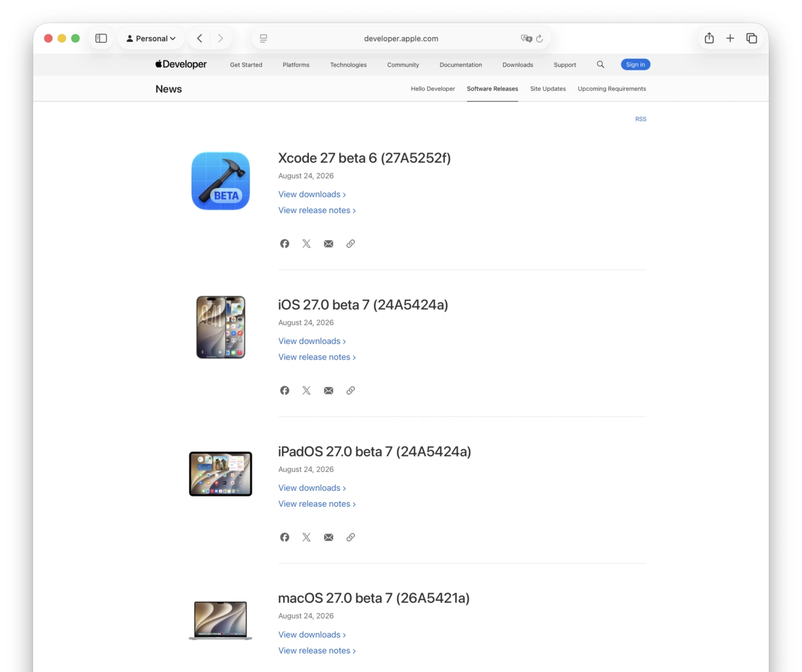This screenshot has width=802, height=672.
Task: Open the Documentation menu
Action: pos(461,65)
